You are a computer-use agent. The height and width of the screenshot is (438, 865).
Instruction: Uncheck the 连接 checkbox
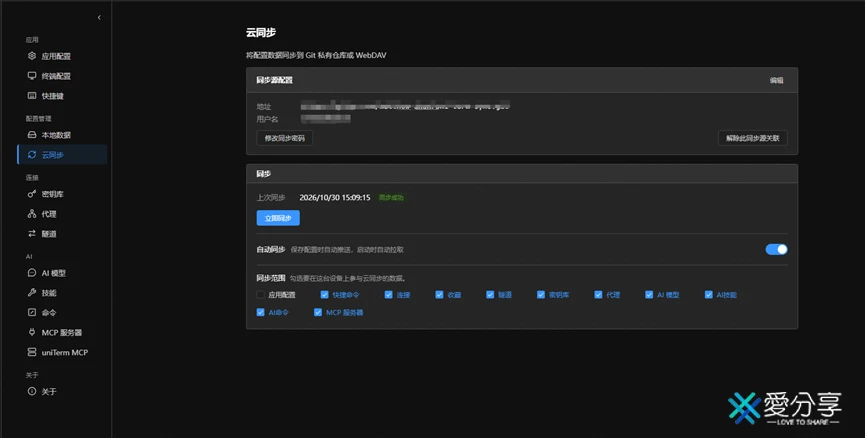(x=388, y=295)
